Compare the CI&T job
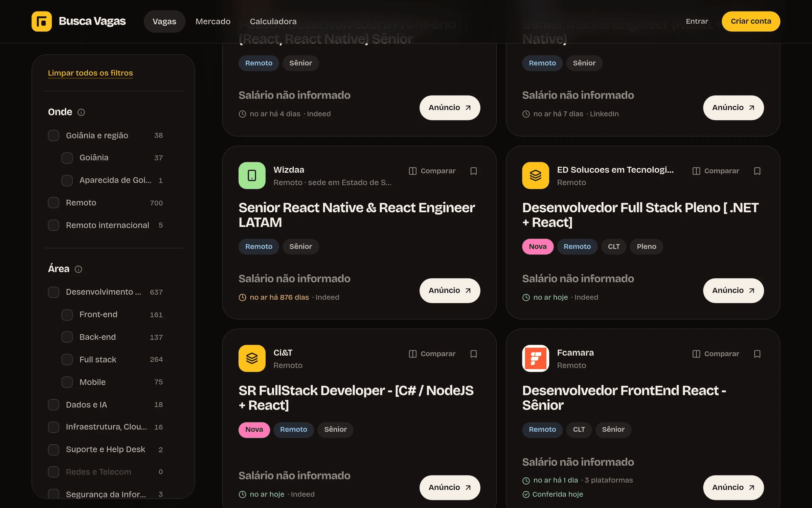This screenshot has width=812, height=508. pos(432,354)
